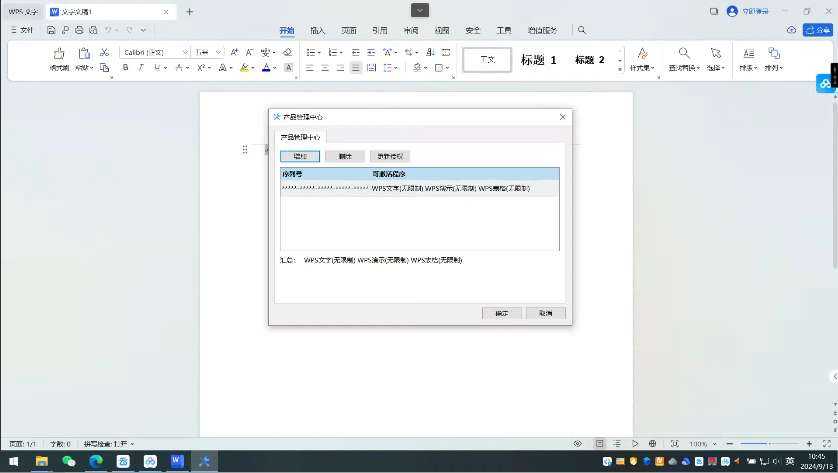The height and width of the screenshot is (473, 838).
Task: Toggle align left paragraph button
Action: (x=310, y=67)
